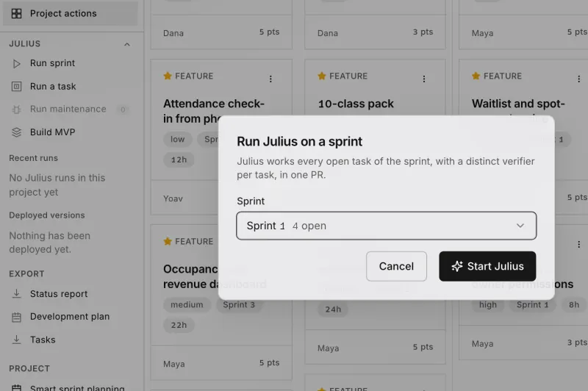Screen dimensions: 588x391
Task: Click the low priority tag on Attendance card
Action: point(178,140)
